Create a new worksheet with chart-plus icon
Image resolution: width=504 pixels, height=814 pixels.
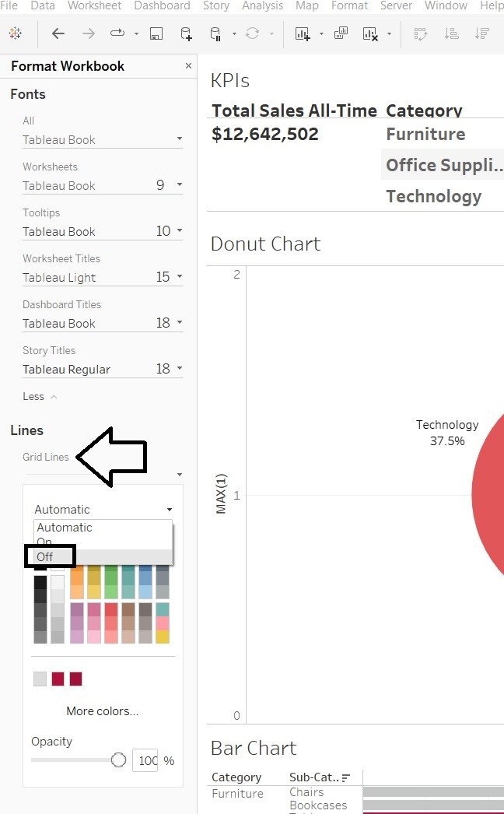pyautogui.click(x=303, y=34)
